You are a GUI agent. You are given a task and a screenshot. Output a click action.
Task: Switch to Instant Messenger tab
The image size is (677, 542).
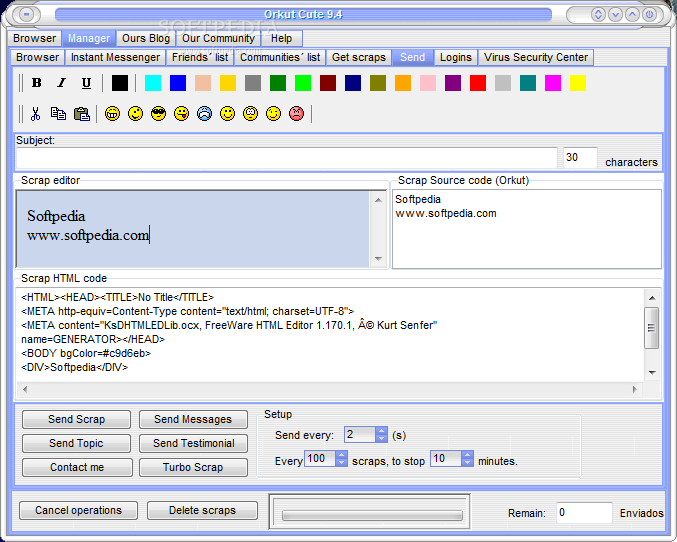(115, 57)
